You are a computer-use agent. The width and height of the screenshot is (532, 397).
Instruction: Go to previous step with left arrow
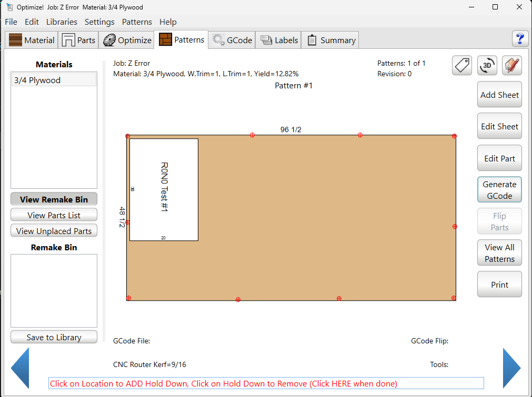pyautogui.click(x=20, y=368)
